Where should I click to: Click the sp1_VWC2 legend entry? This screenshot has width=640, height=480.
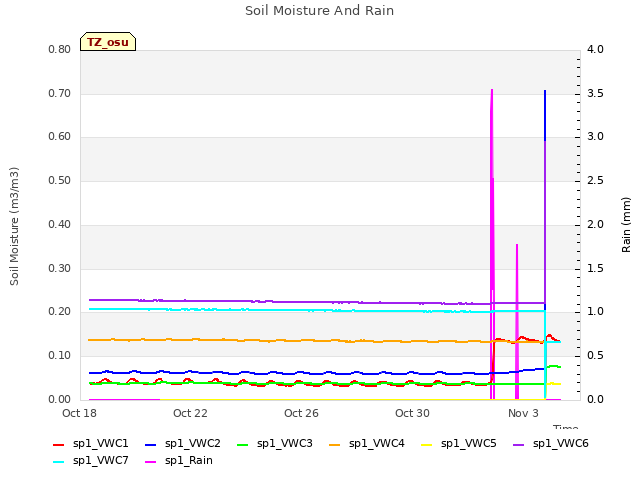182,444
